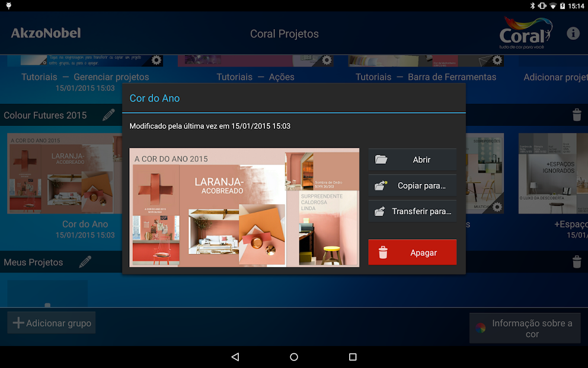Open the info icon in the header
This screenshot has width=588, height=368.
[573, 33]
